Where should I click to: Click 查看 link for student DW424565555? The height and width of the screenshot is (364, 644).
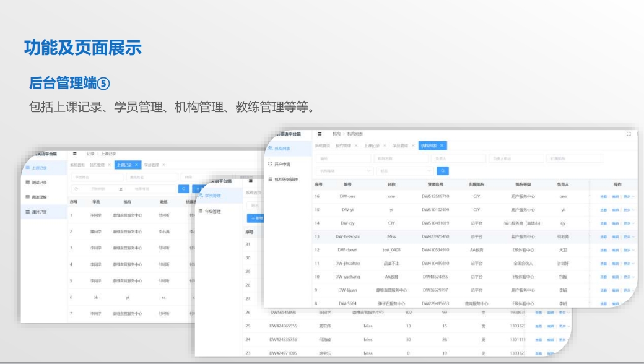(539, 326)
